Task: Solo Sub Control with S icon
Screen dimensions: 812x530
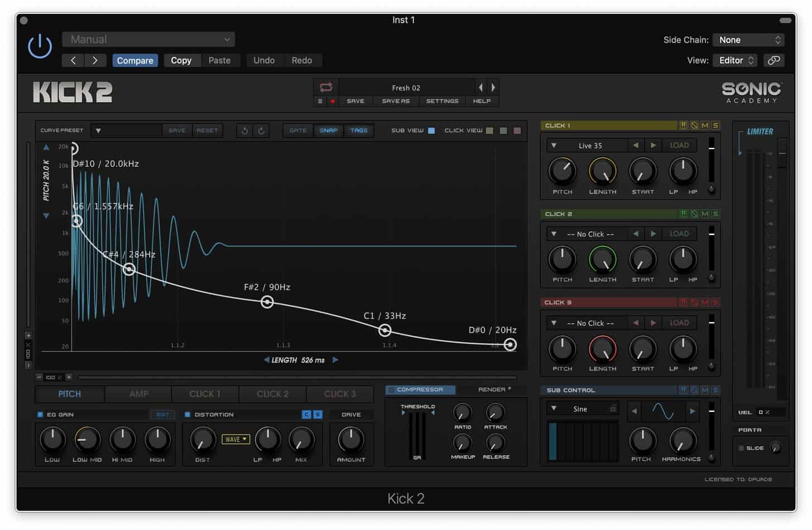Action: 715,390
